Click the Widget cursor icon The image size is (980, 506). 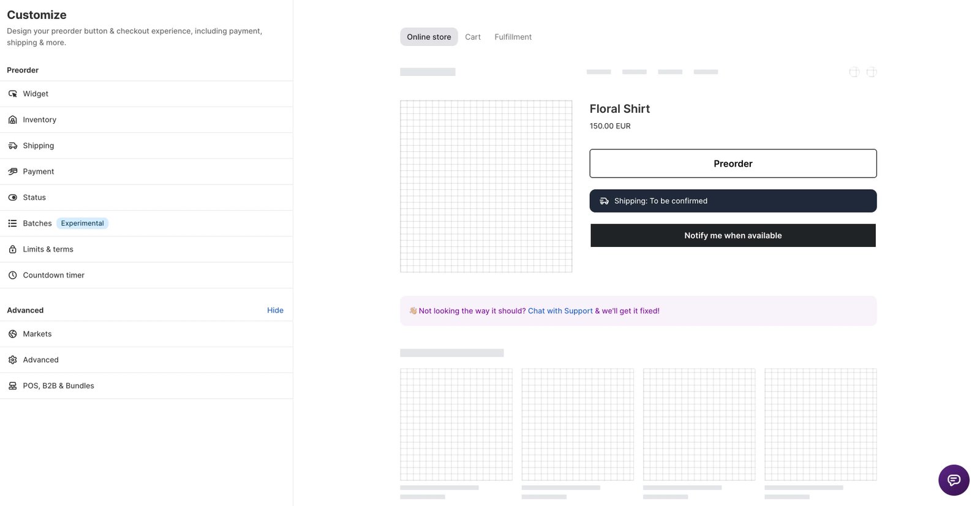(12, 94)
